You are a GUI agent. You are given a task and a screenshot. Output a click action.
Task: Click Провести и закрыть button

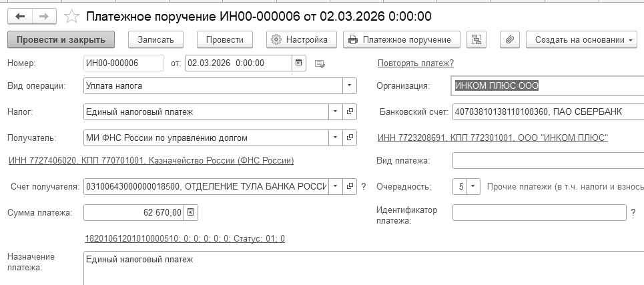click(61, 39)
